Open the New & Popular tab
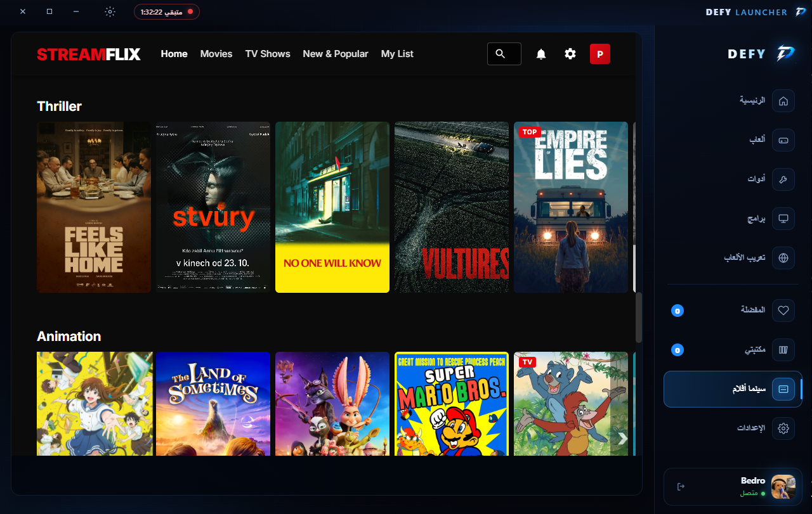Screen dimensions: 812x514 point(336,54)
